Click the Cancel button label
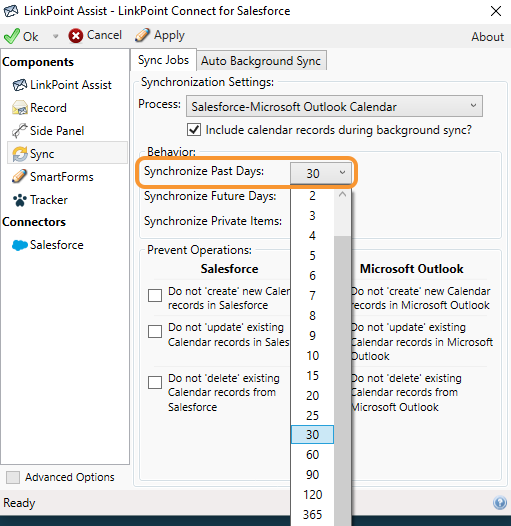 (104, 35)
